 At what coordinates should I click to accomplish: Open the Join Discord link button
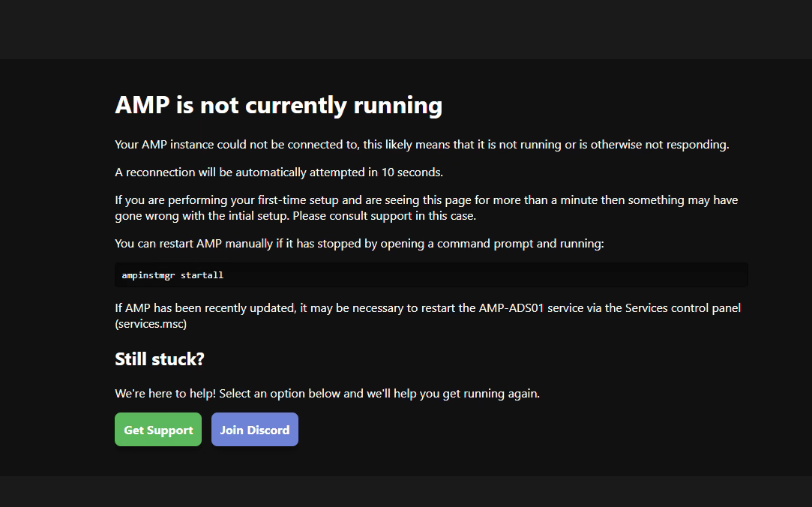(x=255, y=429)
